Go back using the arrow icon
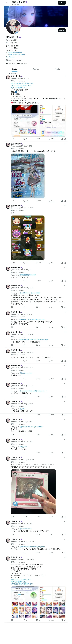The height and width of the screenshot is (644, 72). (7, 3)
